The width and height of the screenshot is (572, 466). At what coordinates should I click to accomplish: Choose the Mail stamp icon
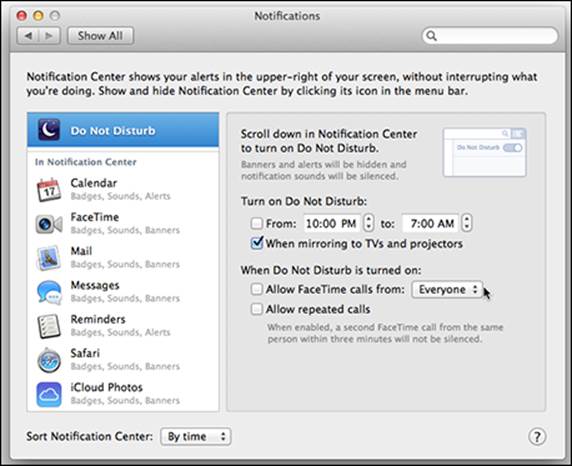pyautogui.click(x=49, y=258)
